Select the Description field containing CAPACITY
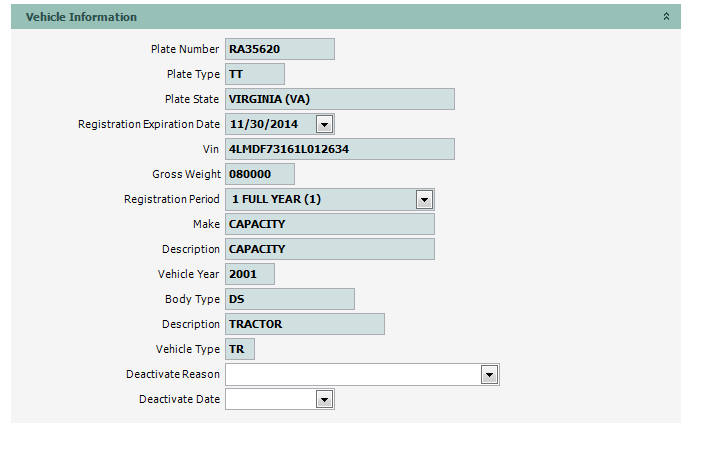Screen dimensions: 722x449 [x=329, y=249]
